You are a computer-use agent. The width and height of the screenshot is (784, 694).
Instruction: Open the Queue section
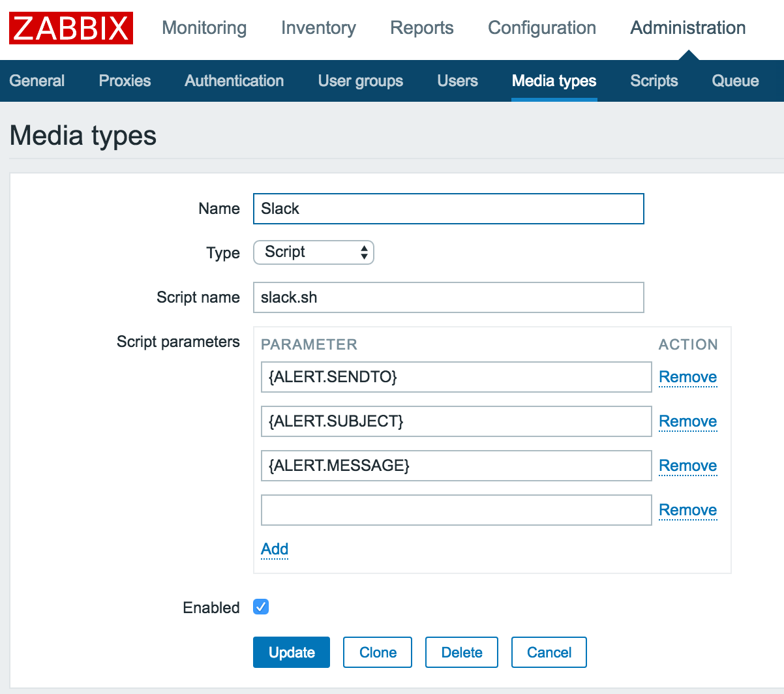(x=735, y=81)
